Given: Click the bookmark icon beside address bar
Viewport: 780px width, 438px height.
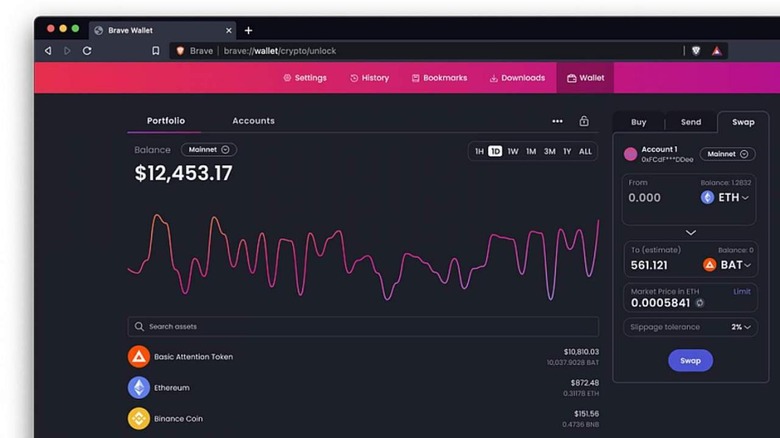Looking at the screenshot, I should click(155, 50).
